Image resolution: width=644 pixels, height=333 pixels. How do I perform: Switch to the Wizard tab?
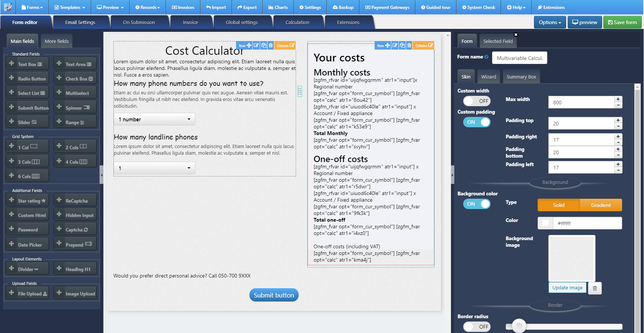click(x=488, y=77)
